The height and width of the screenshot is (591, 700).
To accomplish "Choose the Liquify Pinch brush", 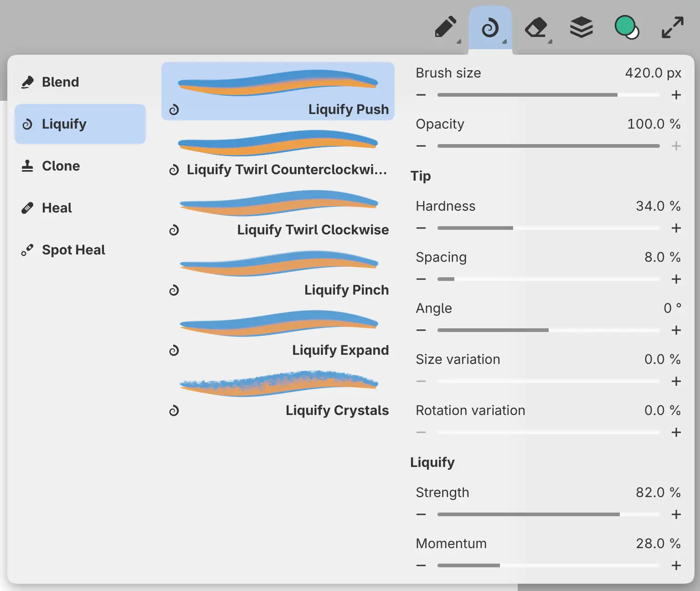I will [x=278, y=272].
